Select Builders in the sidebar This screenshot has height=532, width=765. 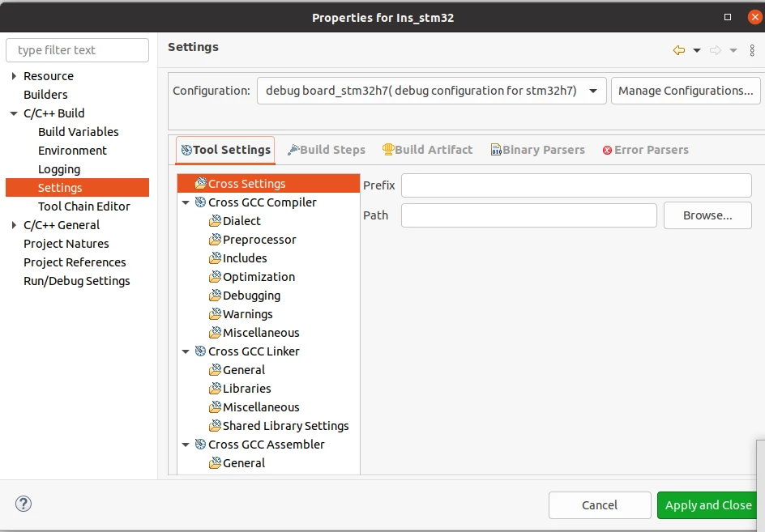[x=45, y=95]
